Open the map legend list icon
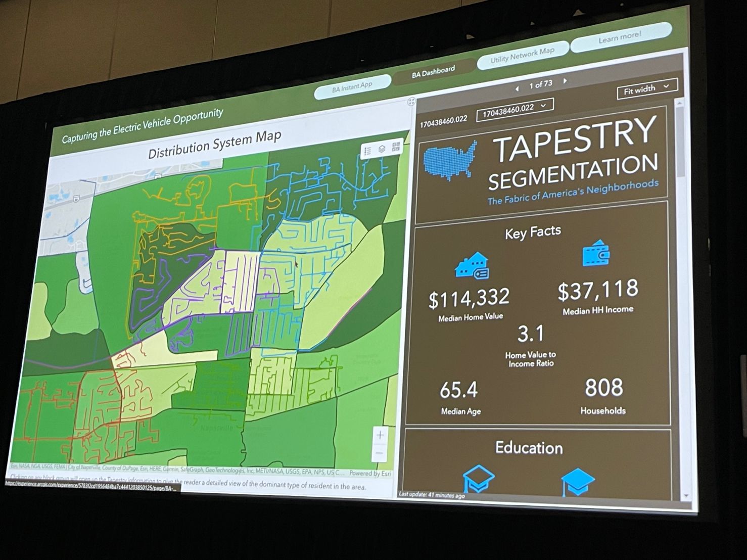747x560 pixels. 368,151
